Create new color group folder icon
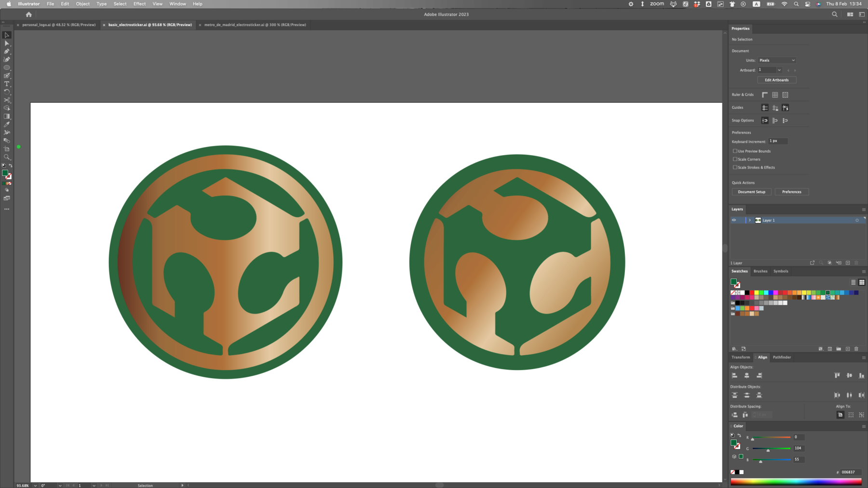Image resolution: width=868 pixels, height=488 pixels. [839, 349]
